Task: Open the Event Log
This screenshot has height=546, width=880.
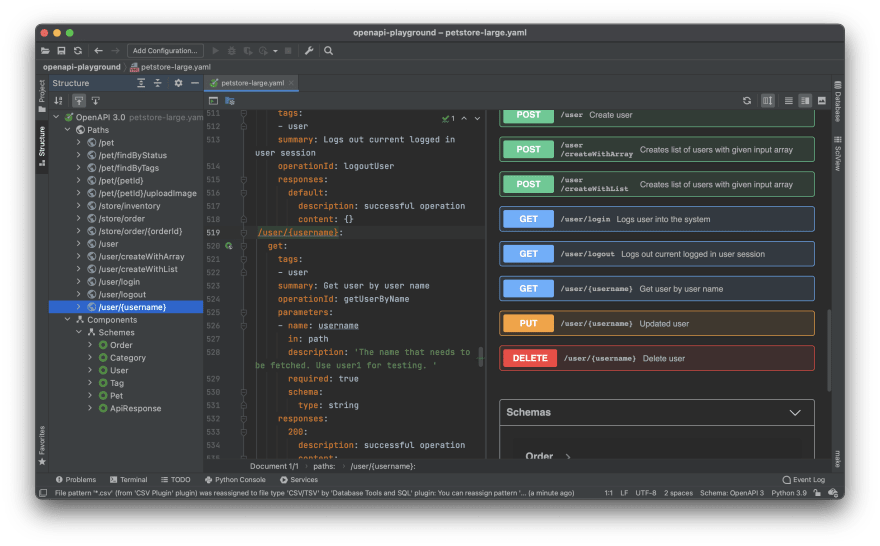Action: coord(804,480)
